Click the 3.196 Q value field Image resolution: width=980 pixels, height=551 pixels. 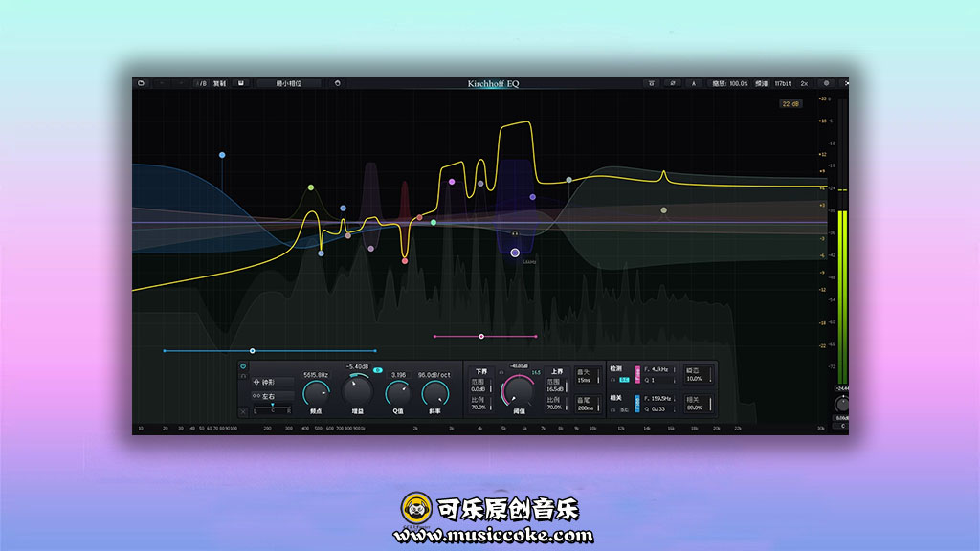[x=398, y=375]
